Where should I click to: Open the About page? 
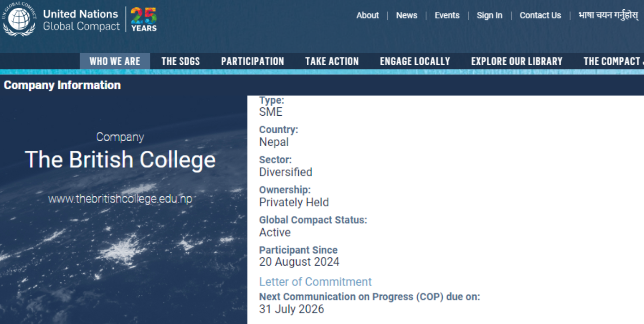(367, 15)
